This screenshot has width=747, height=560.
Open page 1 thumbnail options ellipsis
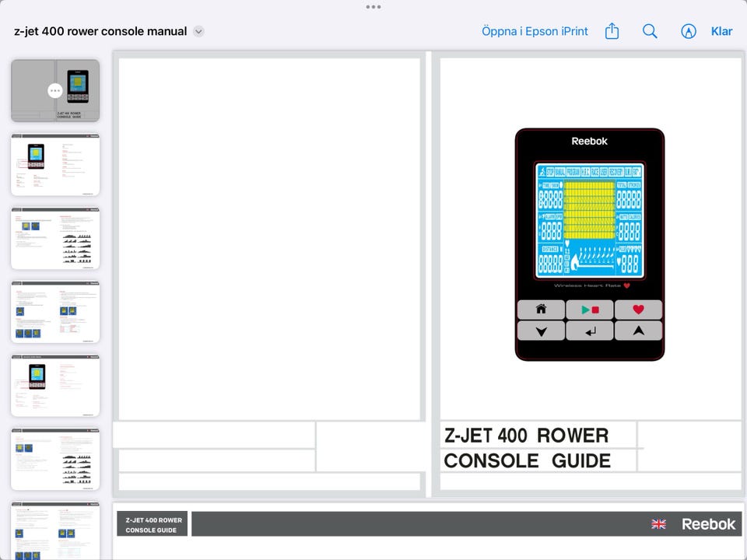click(55, 90)
